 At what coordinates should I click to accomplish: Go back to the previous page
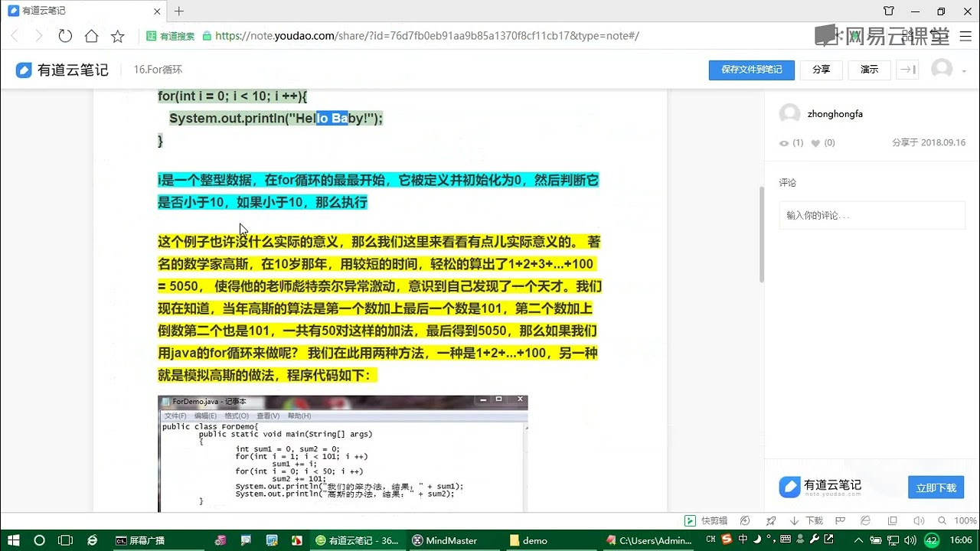(14, 36)
